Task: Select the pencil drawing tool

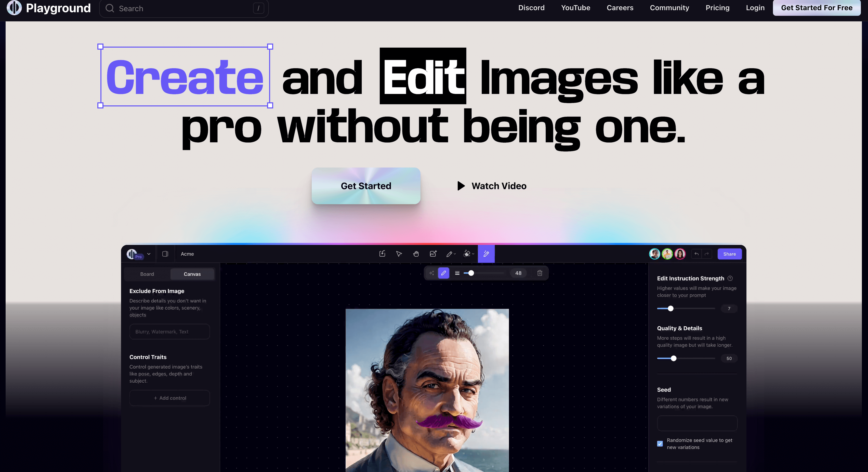Action: click(x=449, y=254)
